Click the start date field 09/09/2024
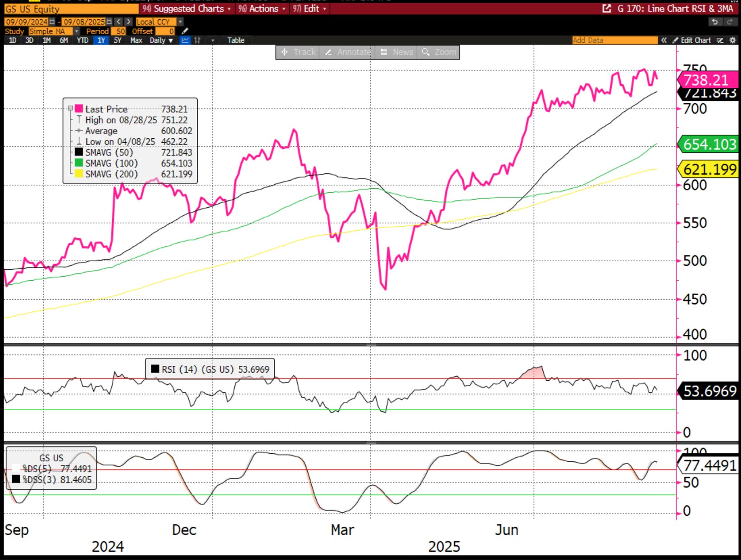Screen dimensions: 741x560 click(27, 22)
